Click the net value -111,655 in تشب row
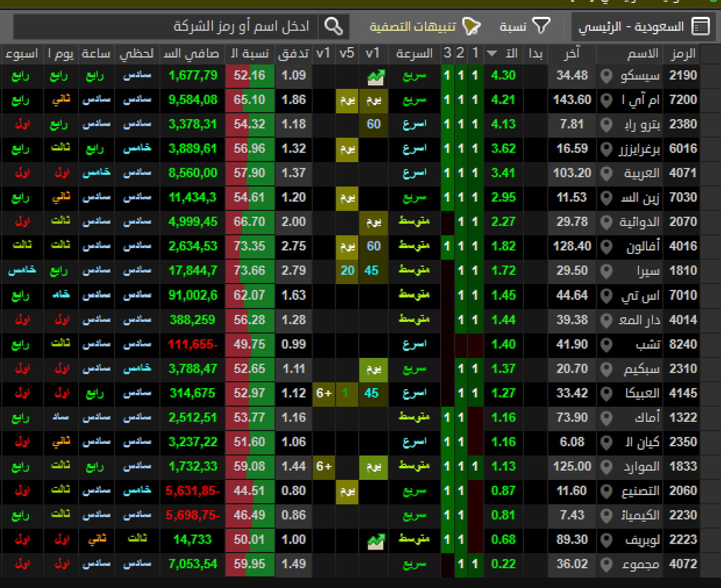The width and height of the screenshot is (721, 588). [x=193, y=345]
